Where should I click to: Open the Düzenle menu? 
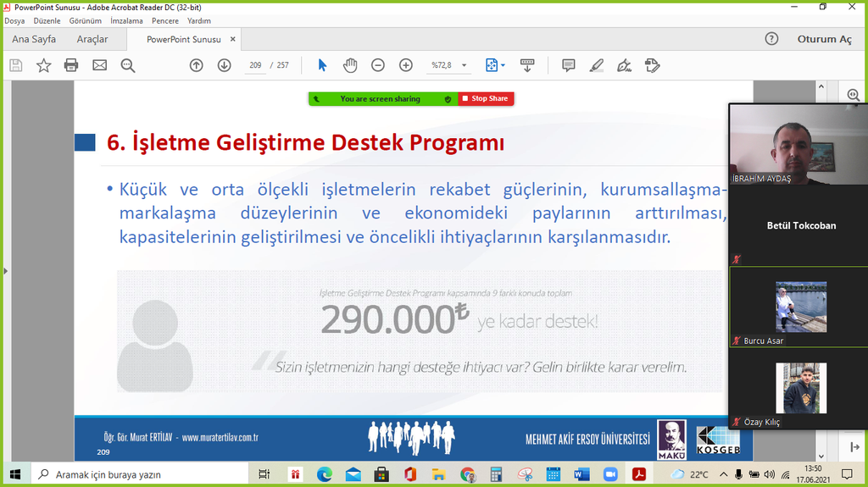pos(47,20)
